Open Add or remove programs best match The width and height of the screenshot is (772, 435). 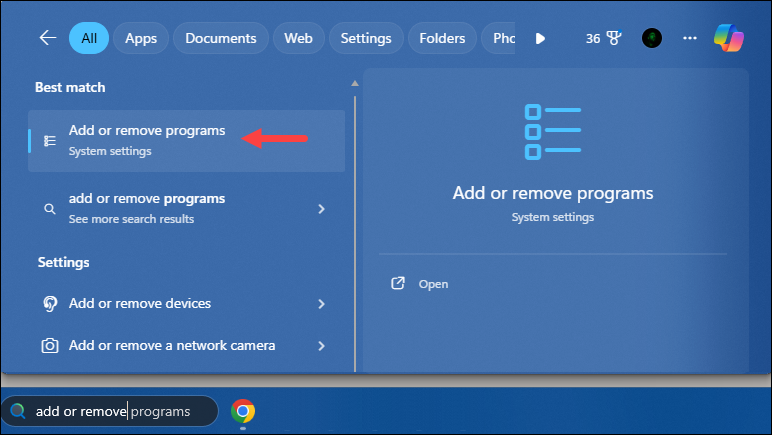click(187, 141)
